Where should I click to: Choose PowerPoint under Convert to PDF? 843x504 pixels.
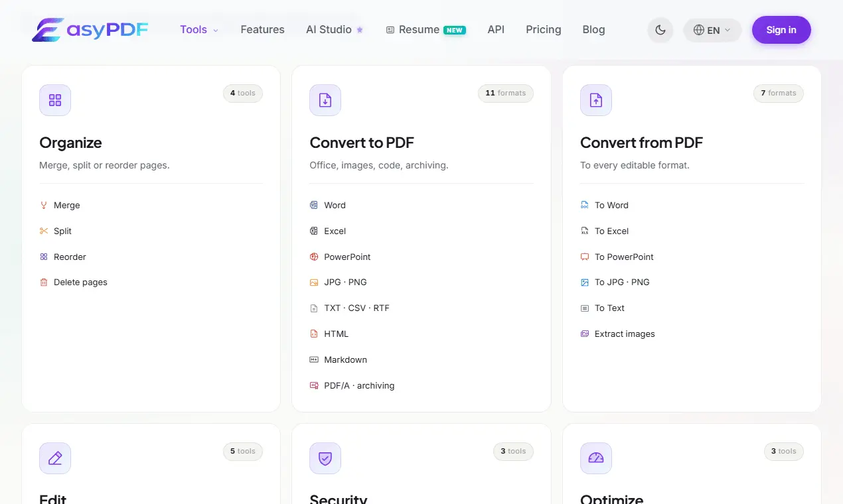point(347,257)
